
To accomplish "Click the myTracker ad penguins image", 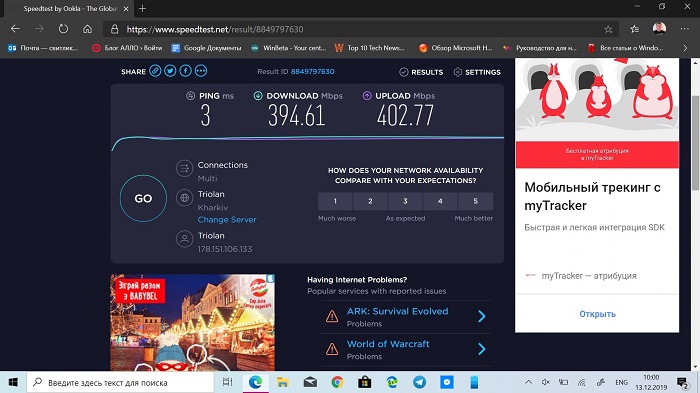I will (x=597, y=100).
